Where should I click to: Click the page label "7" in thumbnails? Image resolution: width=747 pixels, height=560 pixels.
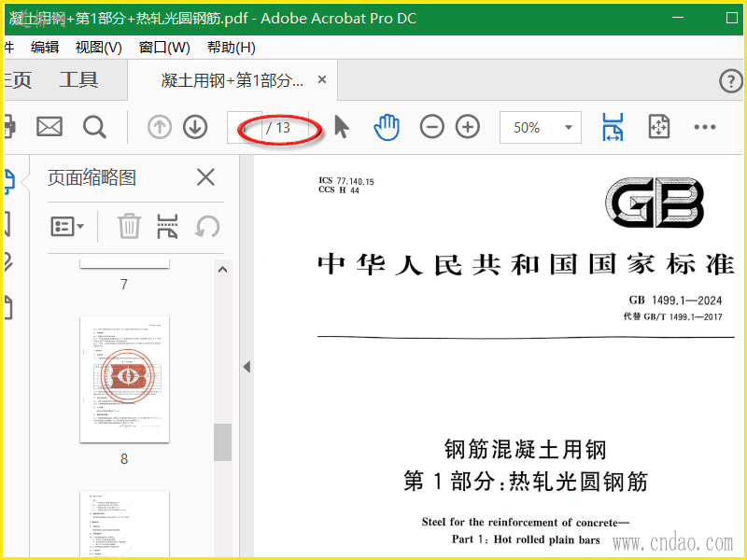coord(124,285)
